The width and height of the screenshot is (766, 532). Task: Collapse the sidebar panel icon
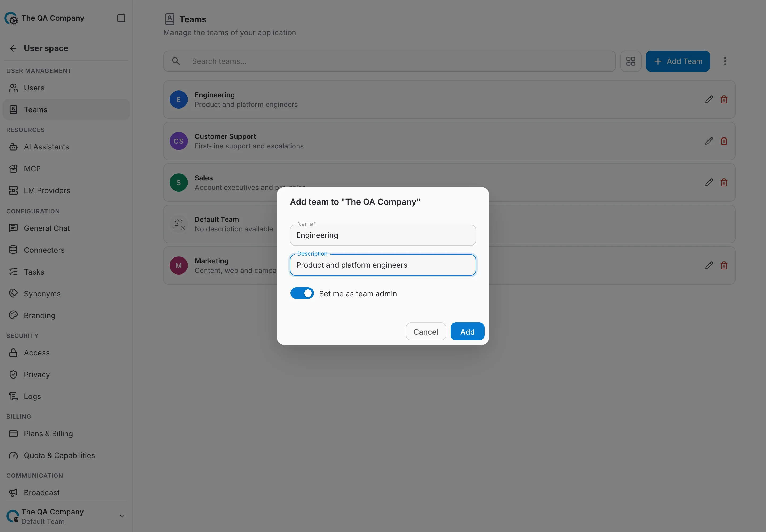point(121,18)
